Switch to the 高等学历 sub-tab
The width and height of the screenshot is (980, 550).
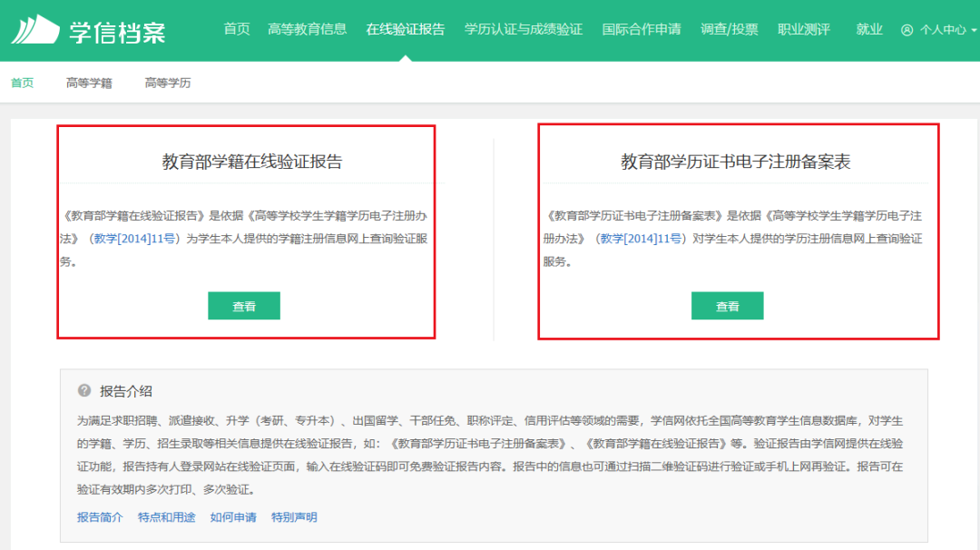(x=168, y=83)
